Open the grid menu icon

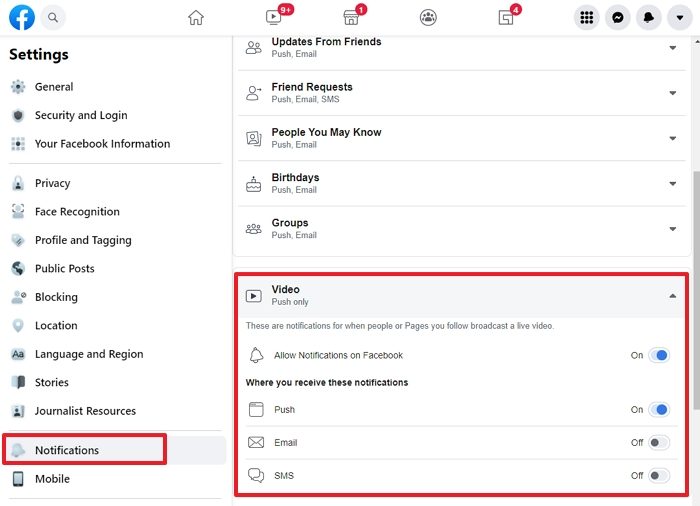point(586,17)
